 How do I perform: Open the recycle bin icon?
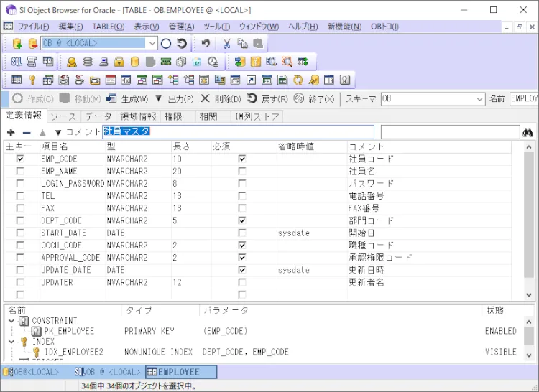(x=197, y=62)
